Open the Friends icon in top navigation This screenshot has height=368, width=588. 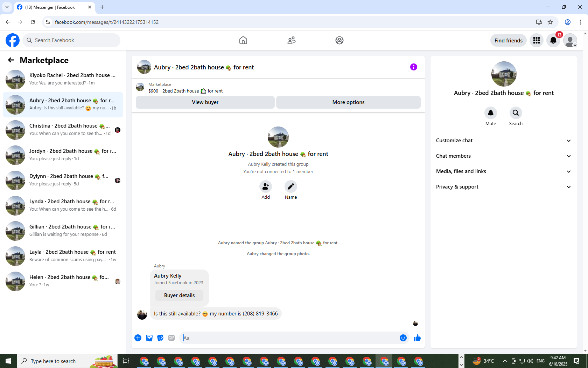pyautogui.click(x=292, y=40)
